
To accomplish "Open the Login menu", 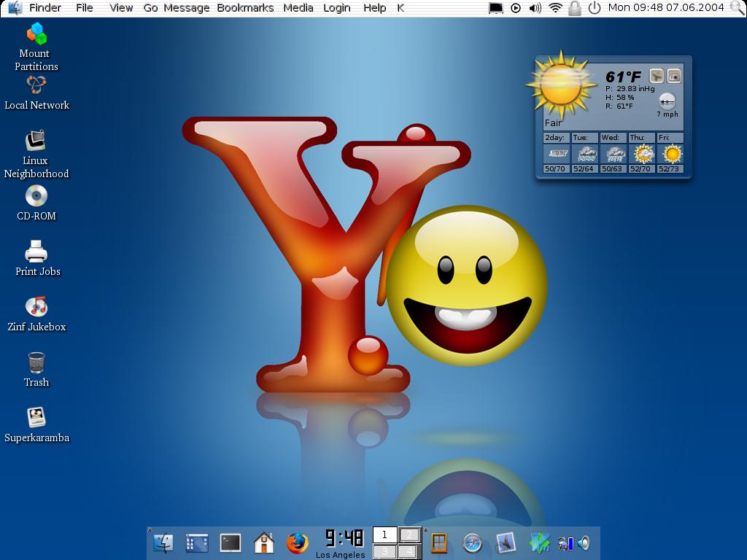I will [x=337, y=8].
